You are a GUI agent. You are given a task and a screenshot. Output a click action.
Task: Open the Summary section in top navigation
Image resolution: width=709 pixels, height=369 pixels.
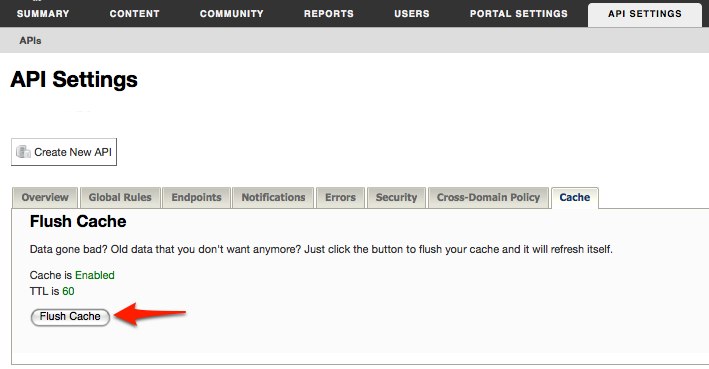coord(43,14)
